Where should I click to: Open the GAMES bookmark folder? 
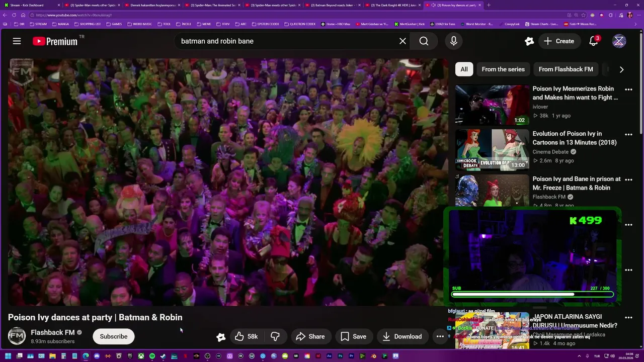pos(114,24)
